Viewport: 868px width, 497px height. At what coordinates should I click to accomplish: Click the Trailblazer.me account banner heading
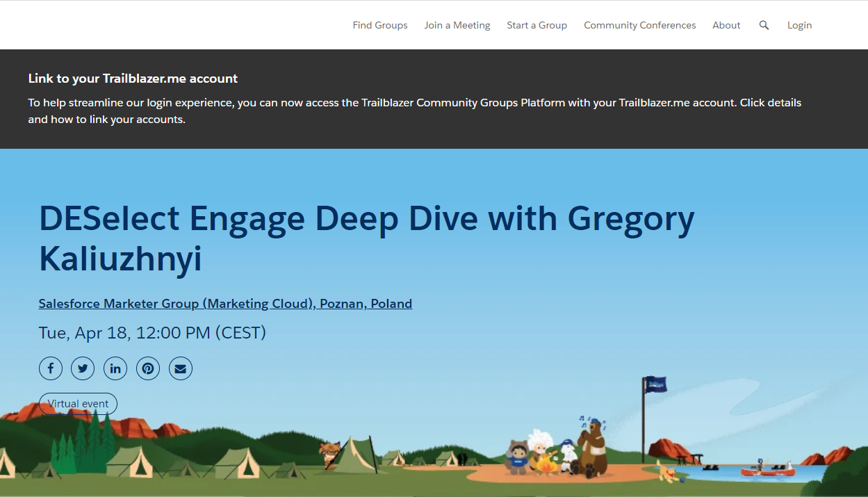point(133,79)
